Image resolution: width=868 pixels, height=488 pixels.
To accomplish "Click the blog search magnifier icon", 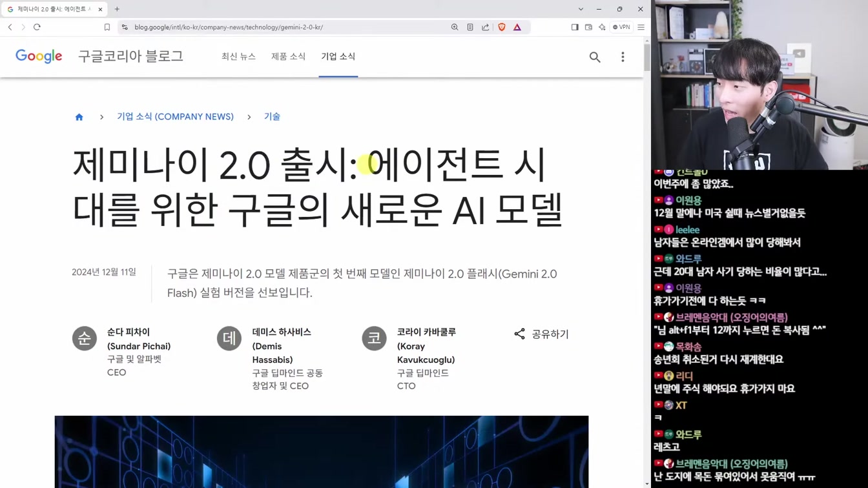I will (x=595, y=57).
